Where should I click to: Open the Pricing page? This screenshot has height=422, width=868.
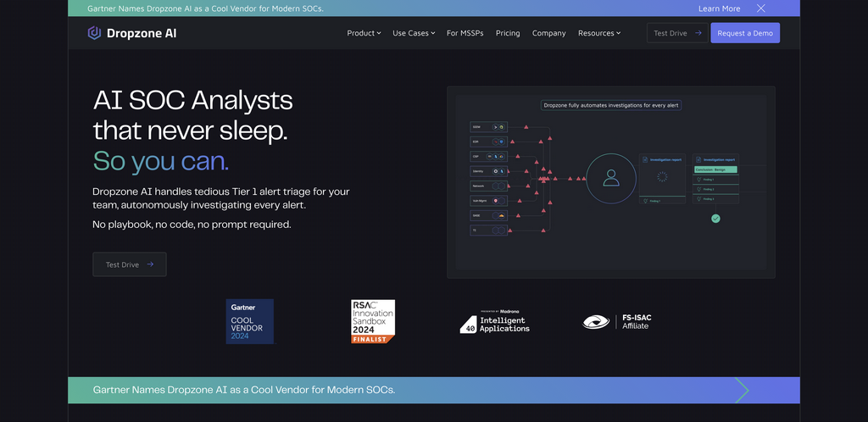pos(508,33)
